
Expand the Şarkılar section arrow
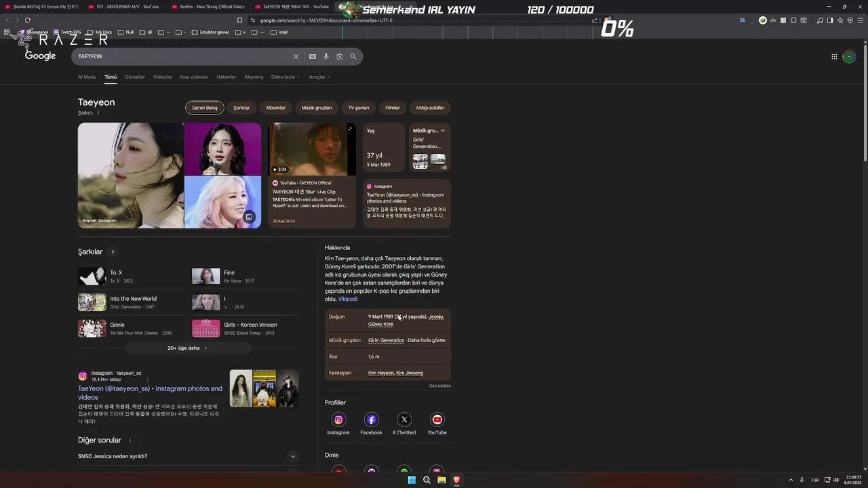click(x=113, y=252)
